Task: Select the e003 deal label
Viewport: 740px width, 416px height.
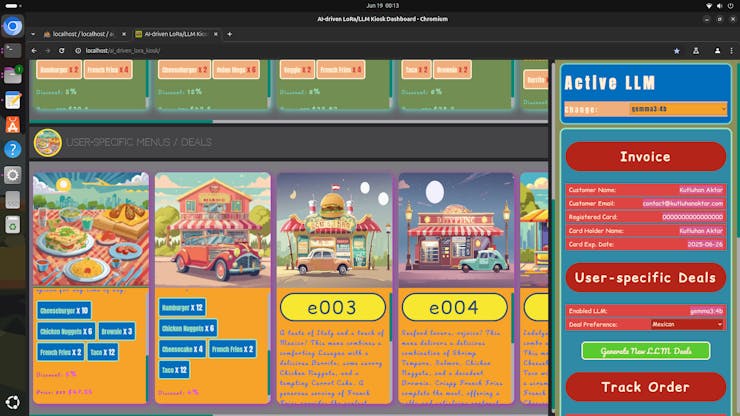Action: pos(332,307)
